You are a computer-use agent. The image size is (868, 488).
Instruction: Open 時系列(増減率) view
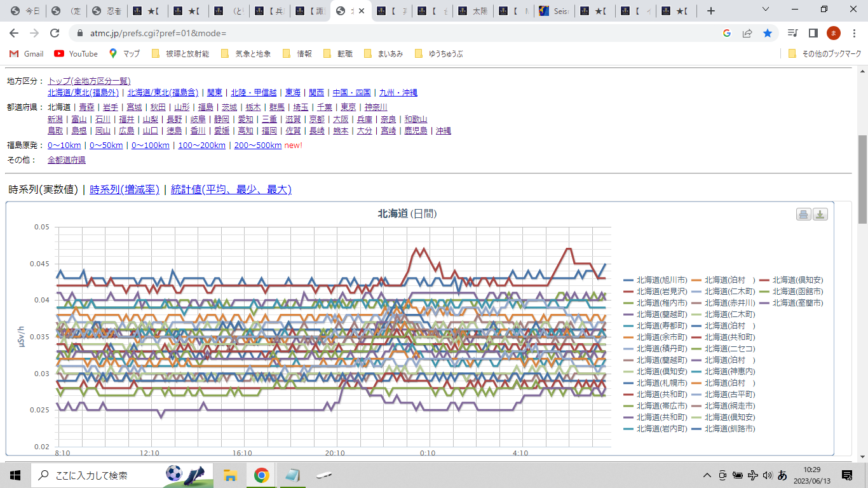tap(125, 189)
